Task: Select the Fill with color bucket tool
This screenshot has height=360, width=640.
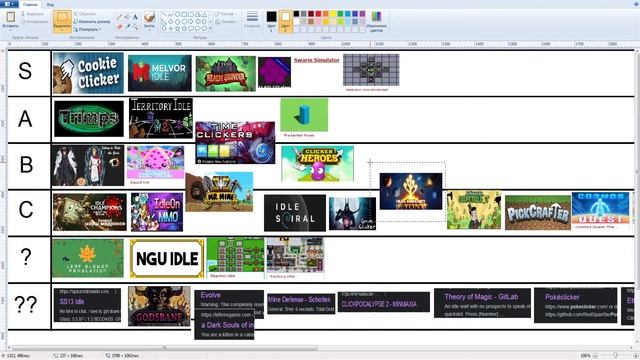Action: 127,17
